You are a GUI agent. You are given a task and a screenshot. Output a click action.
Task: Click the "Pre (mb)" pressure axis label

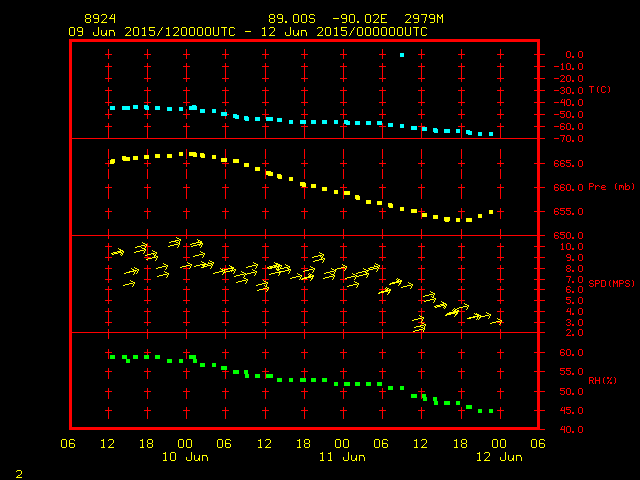tap(611, 187)
